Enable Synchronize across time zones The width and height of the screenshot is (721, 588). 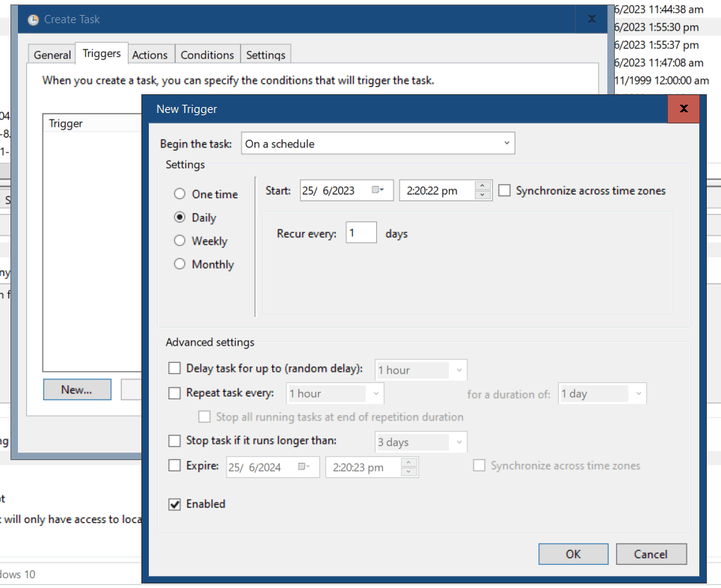(504, 190)
